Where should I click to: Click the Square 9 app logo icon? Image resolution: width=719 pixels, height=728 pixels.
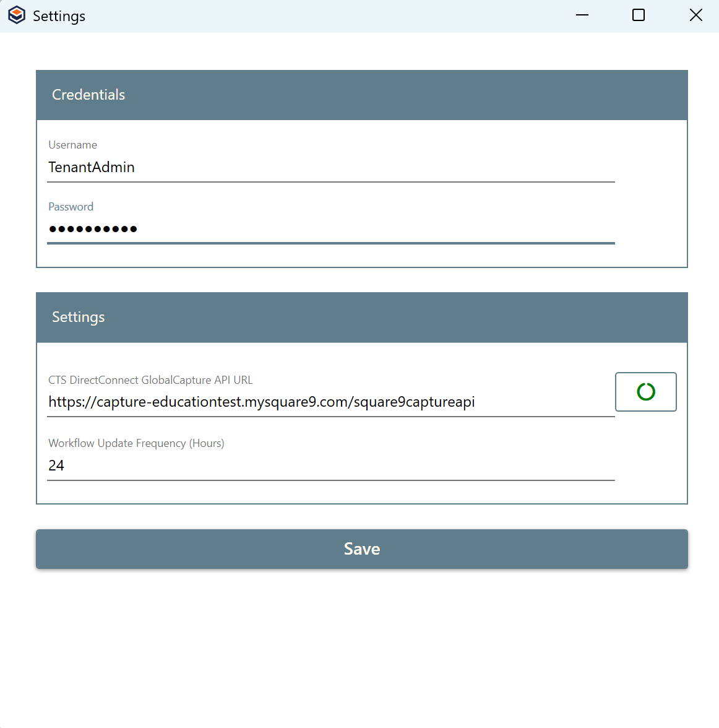[x=17, y=15]
